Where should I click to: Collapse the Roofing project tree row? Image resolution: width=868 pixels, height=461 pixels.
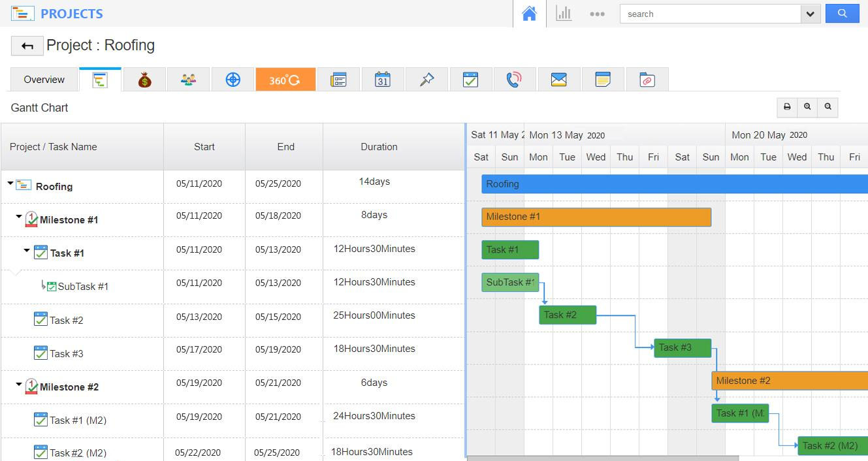click(10, 184)
